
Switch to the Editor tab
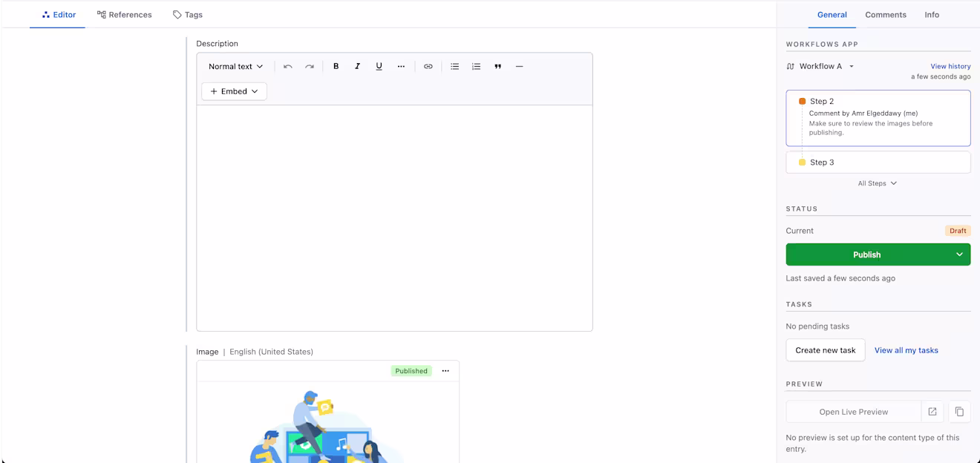[x=58, y=15]
